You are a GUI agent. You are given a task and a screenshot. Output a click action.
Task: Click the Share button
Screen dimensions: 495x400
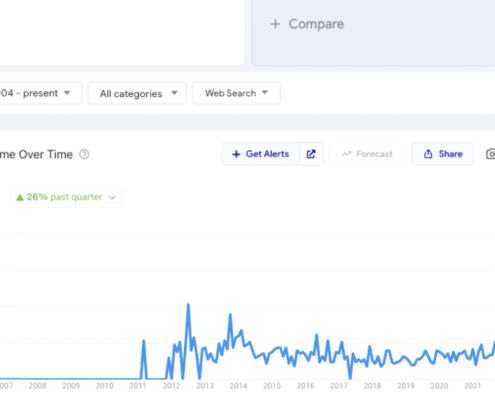pos(443,154)
